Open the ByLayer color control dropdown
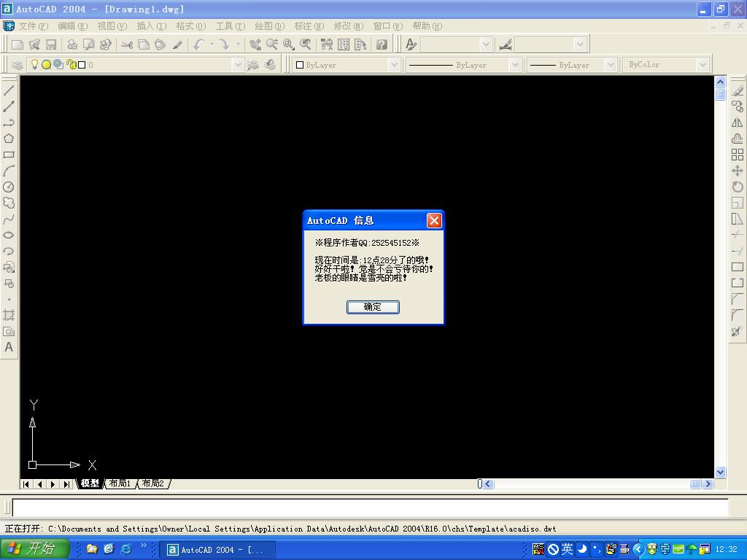This screenshot has width=747, height=560. coord(393,65)
